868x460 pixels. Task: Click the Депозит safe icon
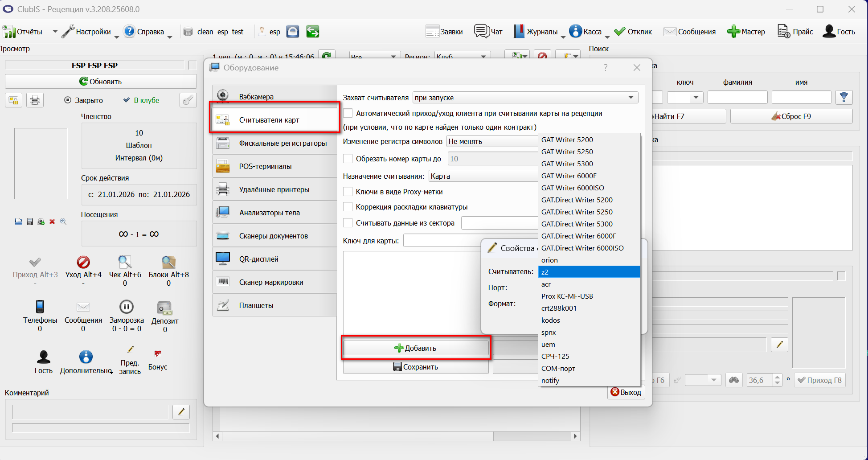pos(165,308)
